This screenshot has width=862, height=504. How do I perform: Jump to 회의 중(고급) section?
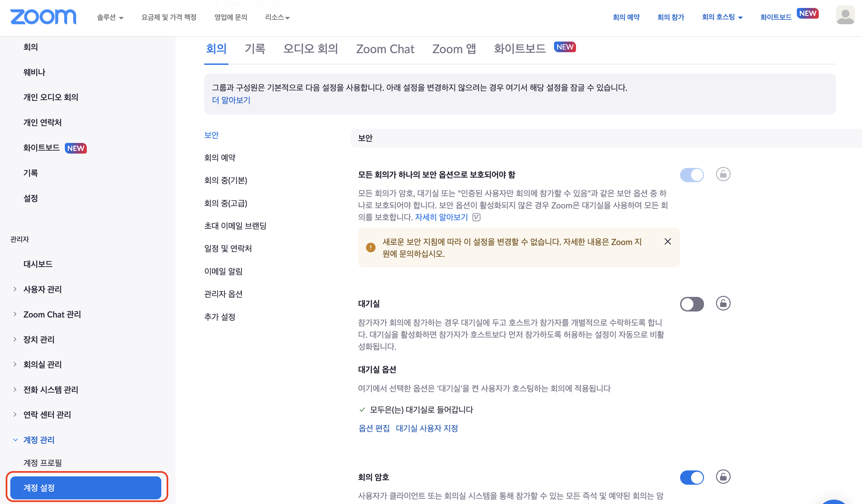coord(225,203)
